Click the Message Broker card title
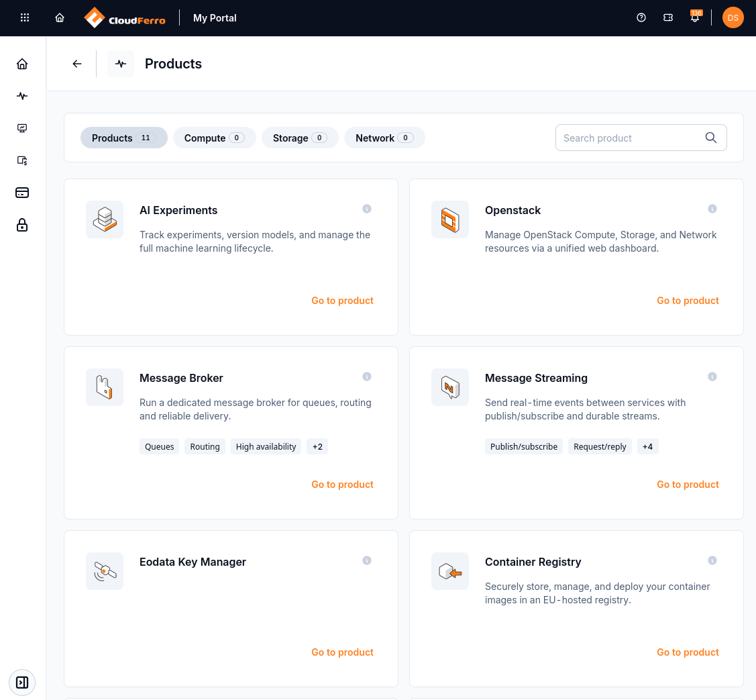756x700 pixels. [181, 379]
